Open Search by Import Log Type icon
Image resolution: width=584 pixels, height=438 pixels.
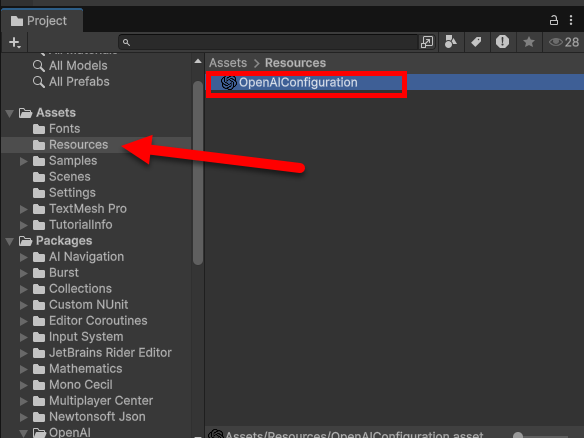502,42
